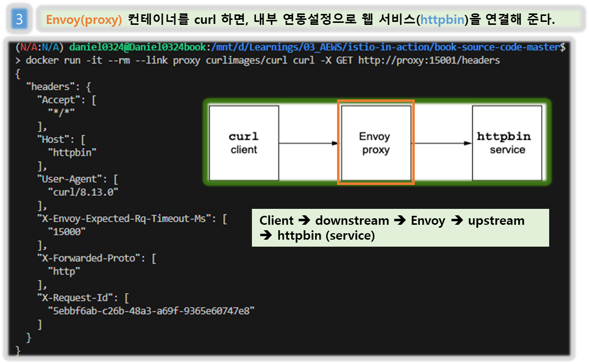This screenshot has height=364, width=589.
Task: Click the Envoy proxy box in diagram
Action: pos(376,143)
